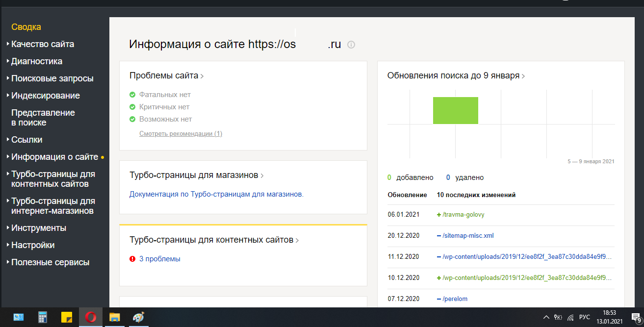Open Представление в поиске sidebar item

(43, 118)
